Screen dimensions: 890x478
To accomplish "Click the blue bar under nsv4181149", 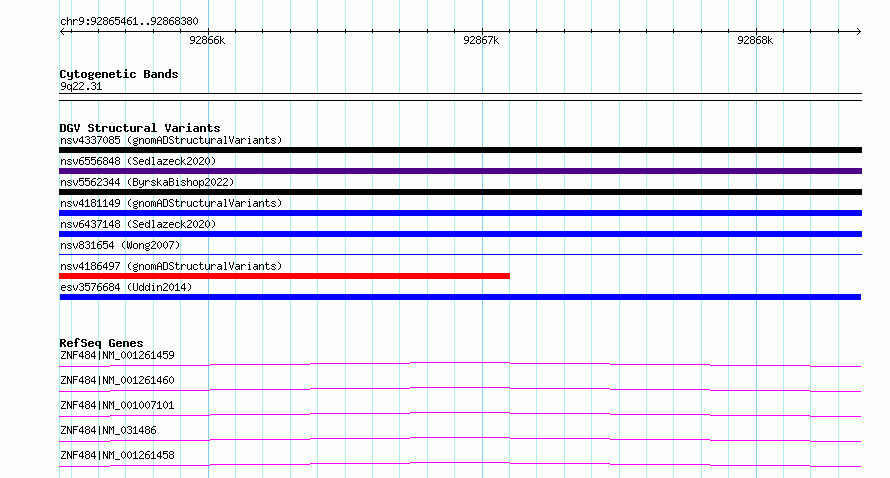I will (x=460, y=213).
